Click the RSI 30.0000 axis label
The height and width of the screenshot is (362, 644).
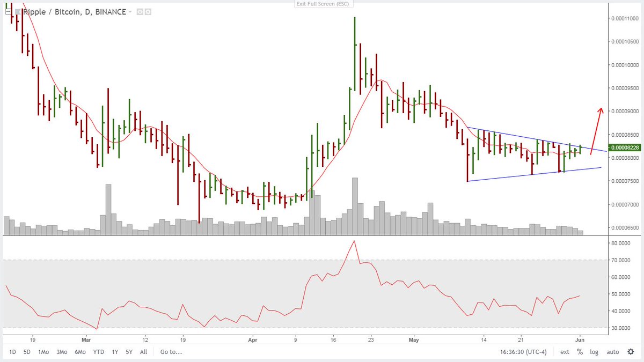621,328
